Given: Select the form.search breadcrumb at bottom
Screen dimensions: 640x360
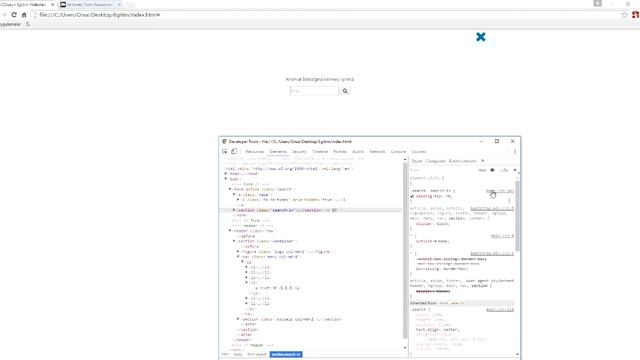Looking at the screenshot, I should (x=257, y=354).
